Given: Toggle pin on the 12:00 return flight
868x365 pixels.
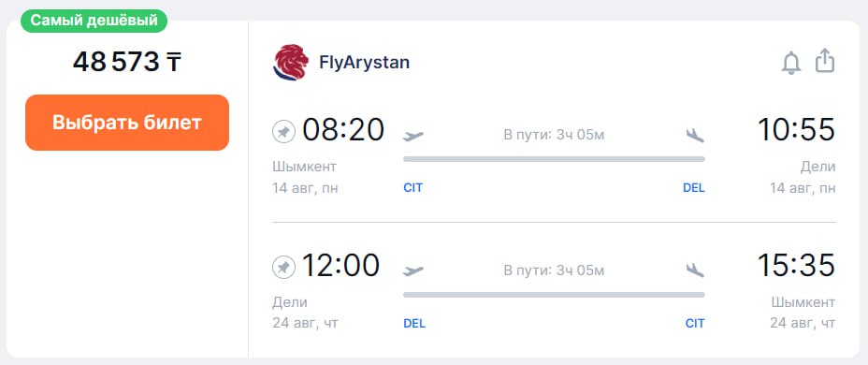Looking at the screenshot, I should (284, 268).
